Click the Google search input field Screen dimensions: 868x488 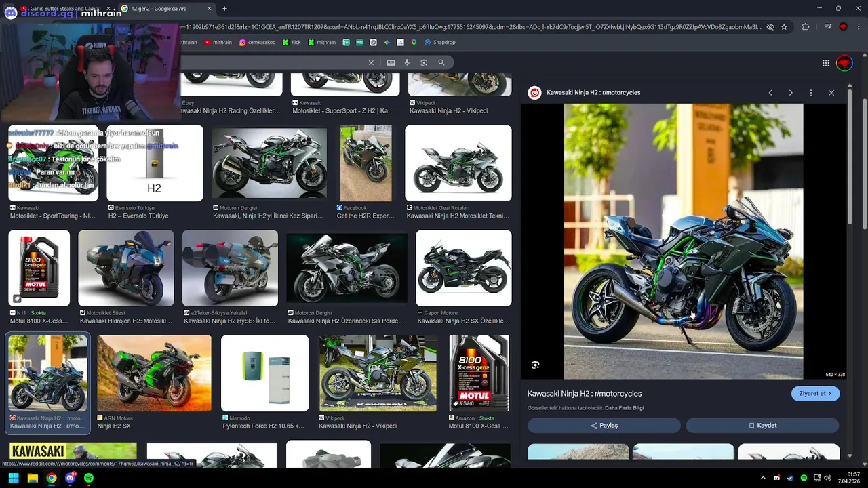pos(271,62)
